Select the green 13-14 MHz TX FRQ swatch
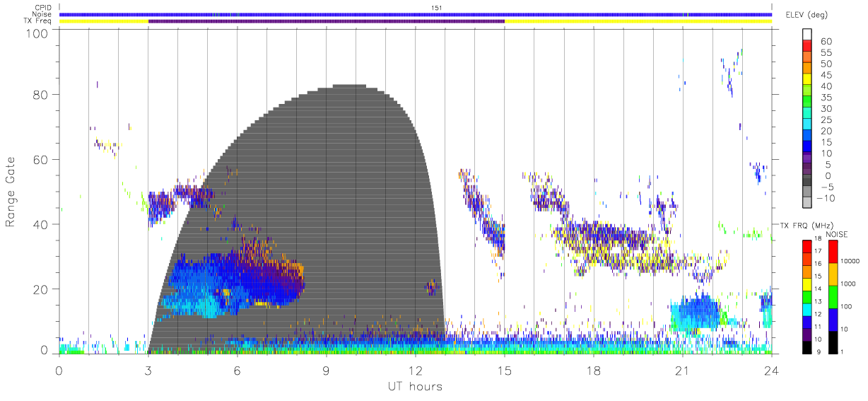 (x=807, y=297)
